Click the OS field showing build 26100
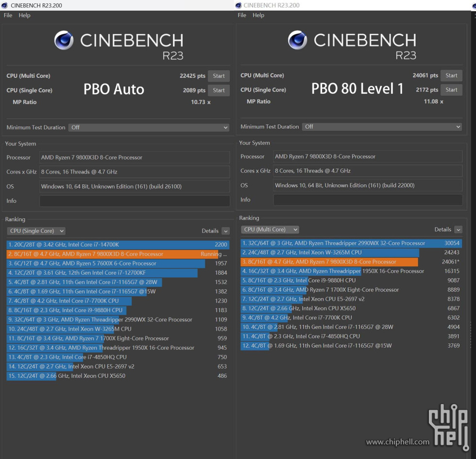The height and width of the screenshot is (459, 476). coord(135,186)
